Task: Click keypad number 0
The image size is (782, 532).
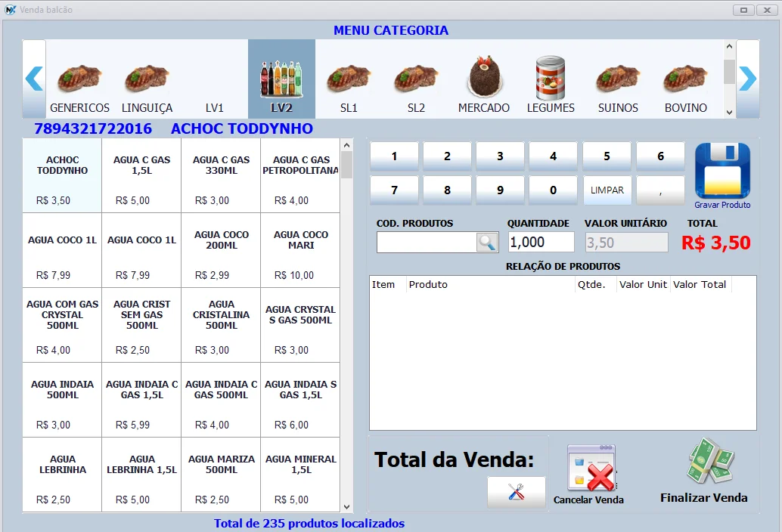Action: [x=553, y=190]
